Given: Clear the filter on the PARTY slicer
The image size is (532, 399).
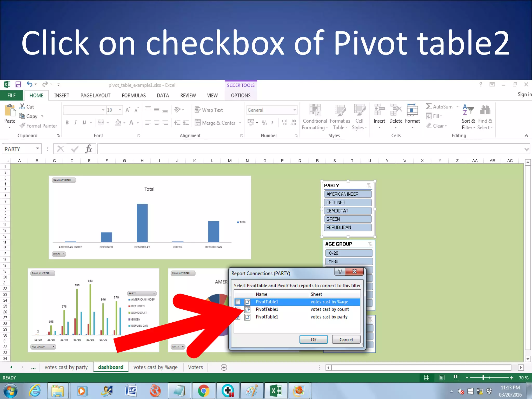Looking at the screenshot, I should pyautogui.click(x=369, y=185).
